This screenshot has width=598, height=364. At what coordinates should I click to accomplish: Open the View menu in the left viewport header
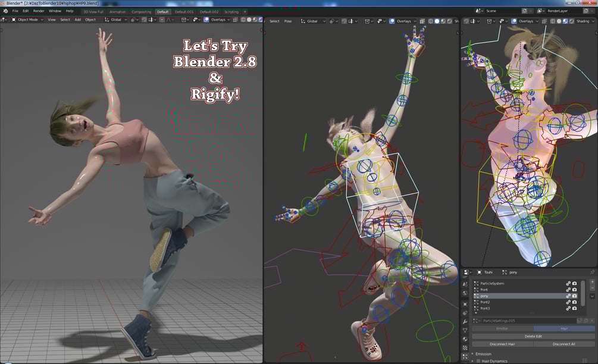52,20
